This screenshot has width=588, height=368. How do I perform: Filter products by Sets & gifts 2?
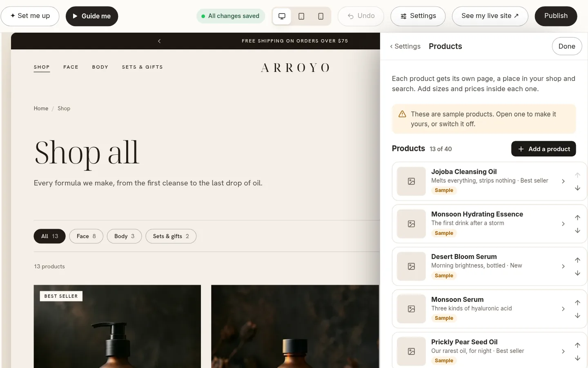pyautogui.click(x=171, y=236)
